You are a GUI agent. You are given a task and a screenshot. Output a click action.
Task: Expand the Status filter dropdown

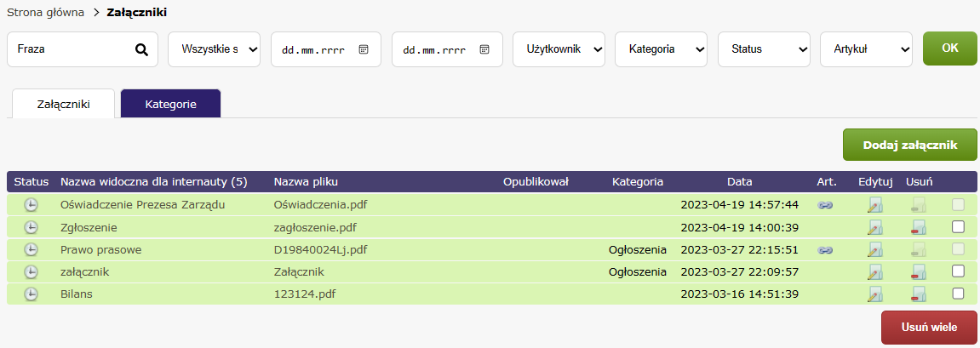(x=764, y=49)
